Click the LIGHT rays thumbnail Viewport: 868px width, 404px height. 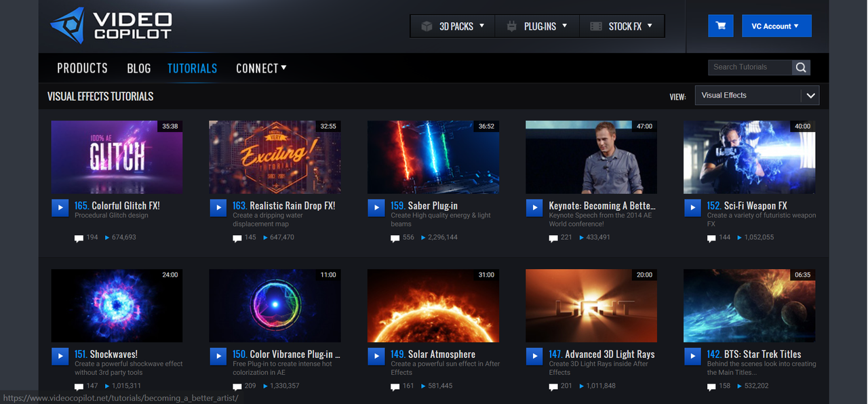591,306
